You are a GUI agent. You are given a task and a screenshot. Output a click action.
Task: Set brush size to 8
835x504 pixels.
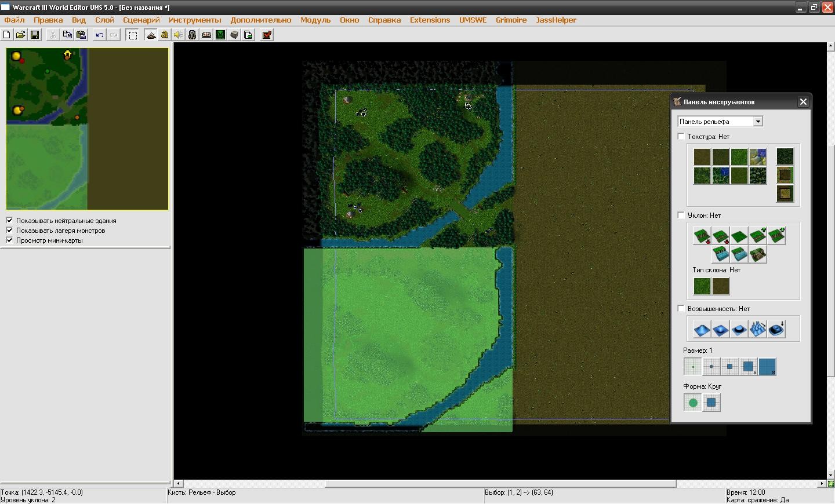click(x=767, y=366)
